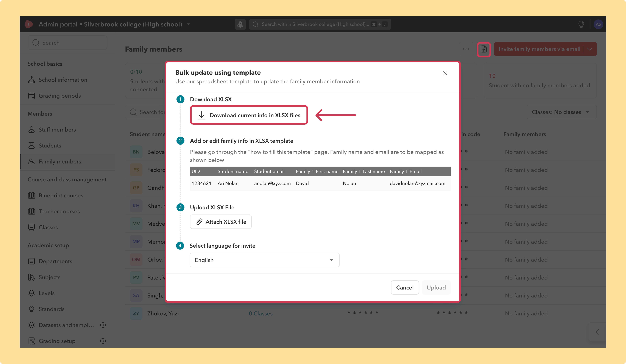Screen dimensions: 626x364
Task: Click the GP student avatar
Action: (x=136, y=188)
